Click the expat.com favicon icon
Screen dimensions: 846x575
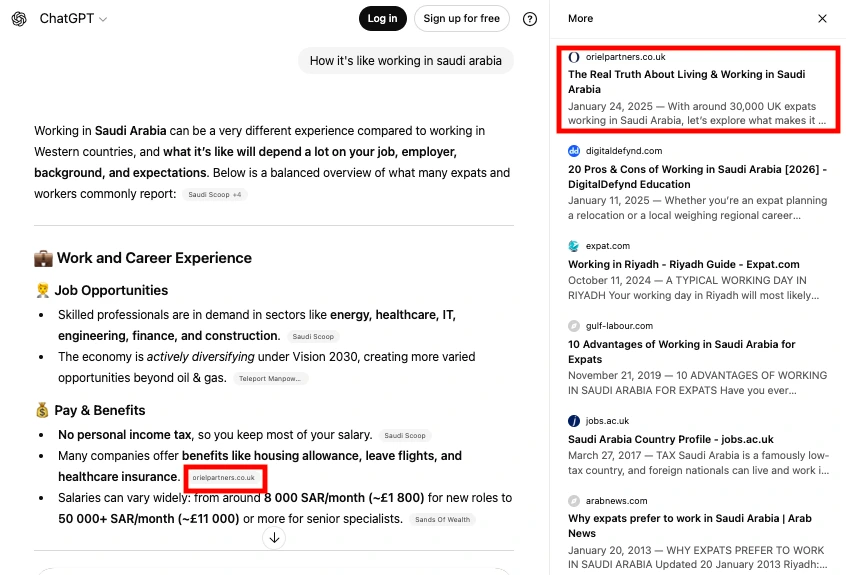pos(574,246)
